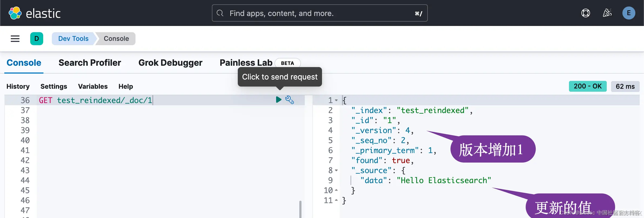Screen dimensions: 644x218
Task: Collapse the root JSON object on line 1
Action: [x=336, y=100]
